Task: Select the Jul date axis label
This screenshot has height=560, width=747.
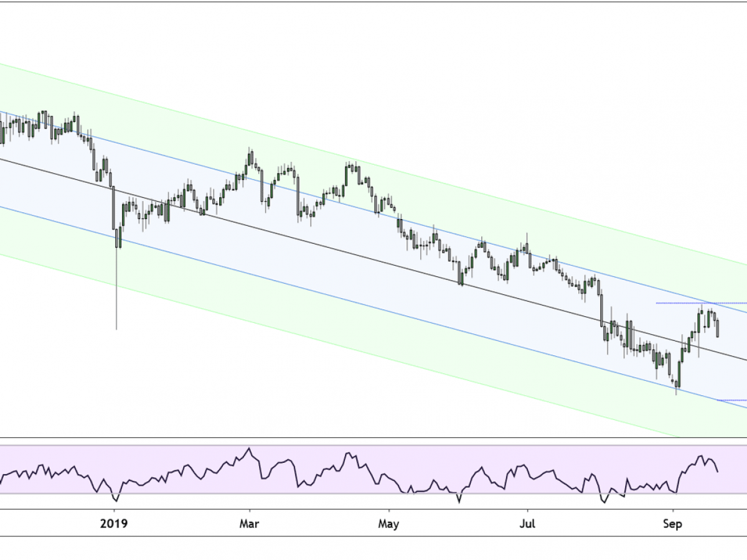Action: pos(527,524)
